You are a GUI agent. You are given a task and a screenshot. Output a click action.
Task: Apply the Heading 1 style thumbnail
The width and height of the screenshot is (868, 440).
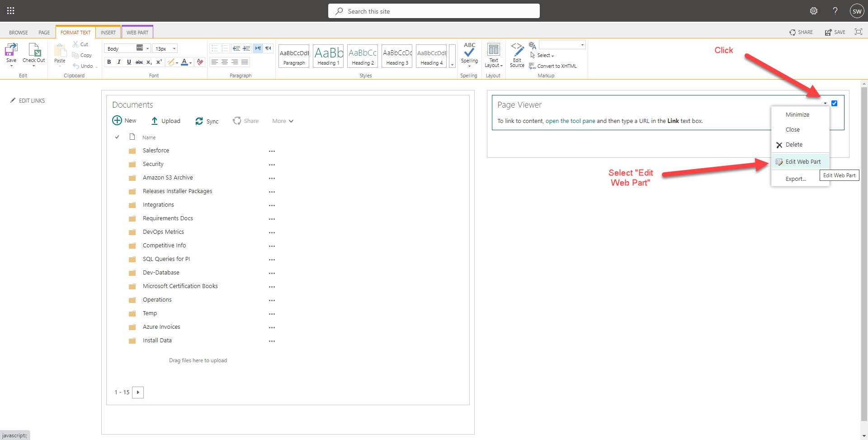coord(328,56)
